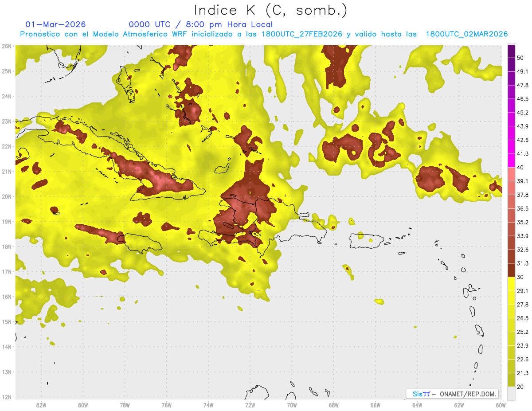Image resolution: width=532 pixels, height=411 pixels.
Task: Click the longitude label "80W"
Action: coord(83,405)
